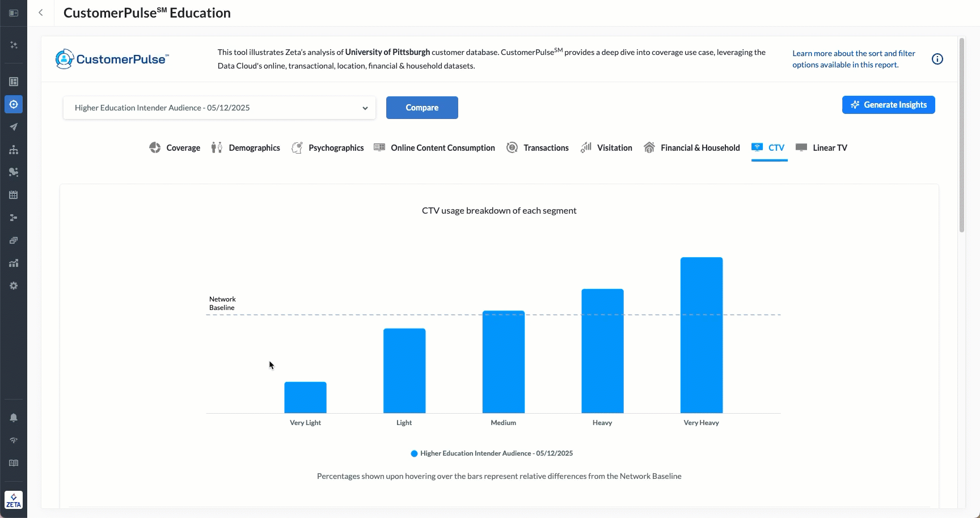Click the Very Heavy bar in the chart

702,335
